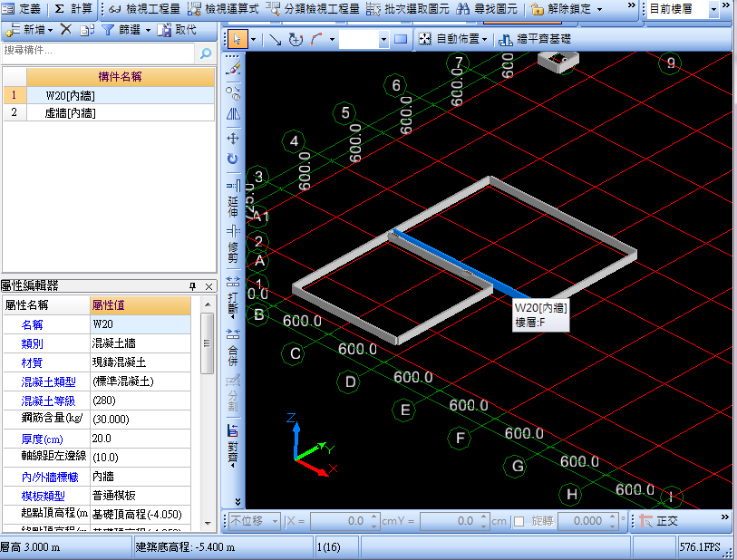
Task: Click 取代 replace button
Action: click(177, 30)
